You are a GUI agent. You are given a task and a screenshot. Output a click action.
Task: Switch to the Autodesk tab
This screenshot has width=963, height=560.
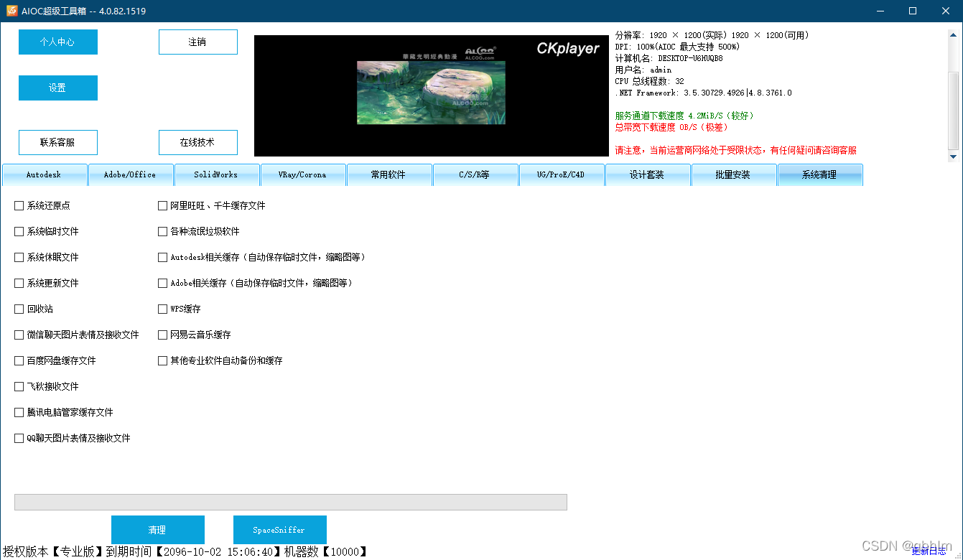pos(45,174)
